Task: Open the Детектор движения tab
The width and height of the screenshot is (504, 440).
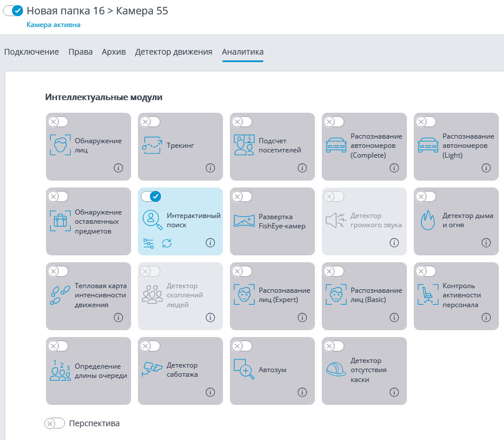Action: pyautogui.click(x=174, y=52)
